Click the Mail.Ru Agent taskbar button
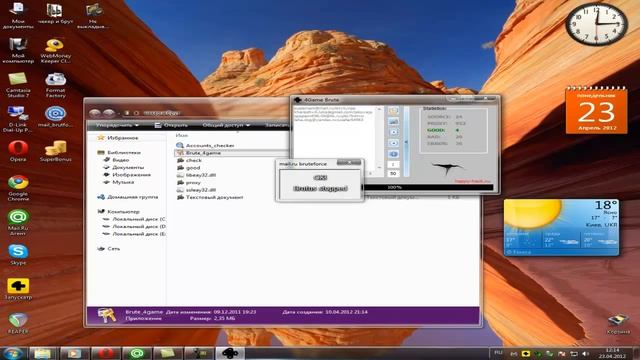Viewport: 640px width, 360px height. click(x=136, y=353)
